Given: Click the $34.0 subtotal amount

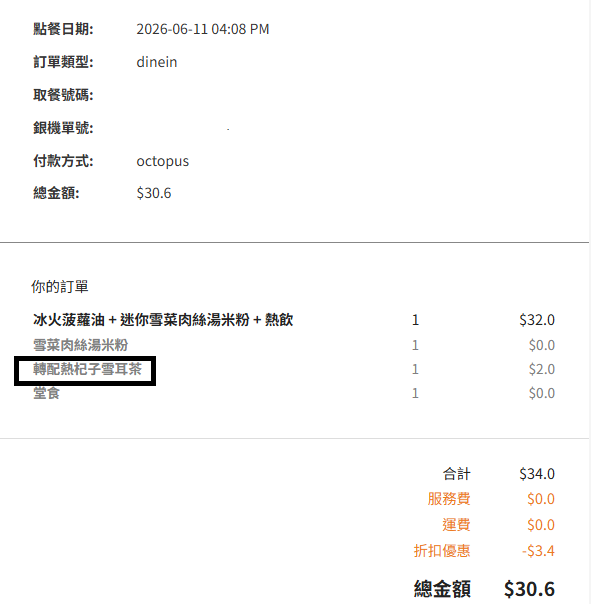Looking at the screenshot, I should (537, 474).
